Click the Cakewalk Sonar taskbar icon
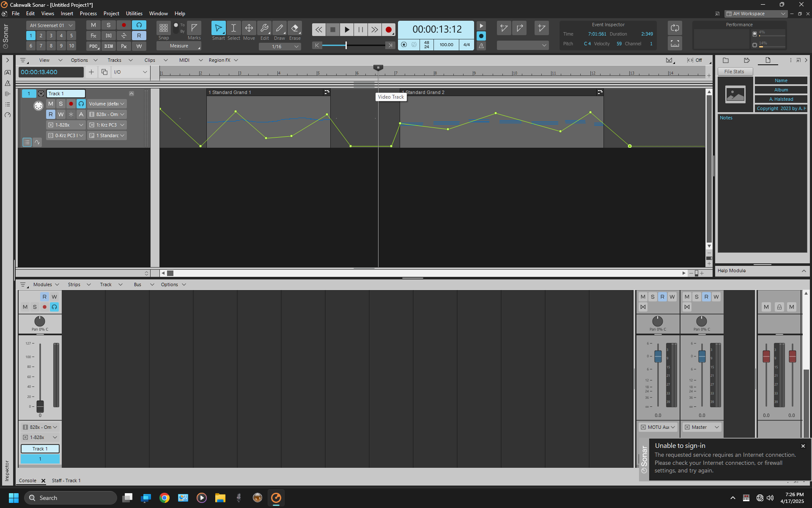 point(276,498)
